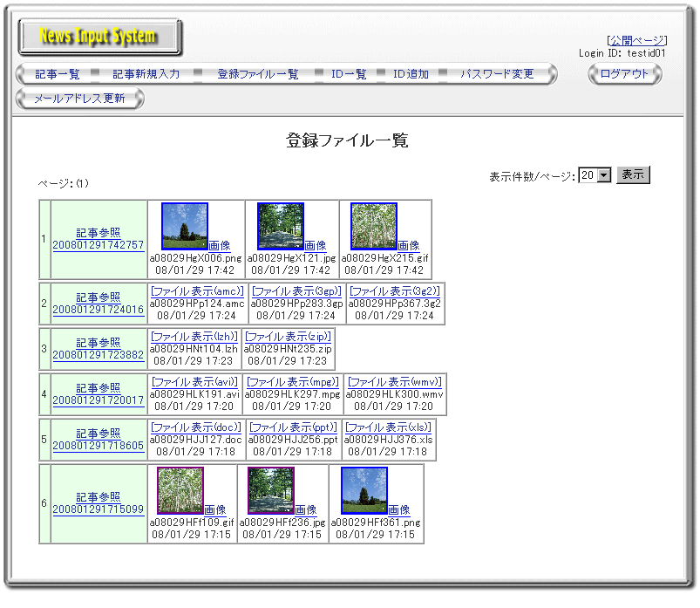Click the a08029HFf109.gif thumbnail image
Image resolution: width=700 pixels, height=608 pixels.
pos(180,490)
